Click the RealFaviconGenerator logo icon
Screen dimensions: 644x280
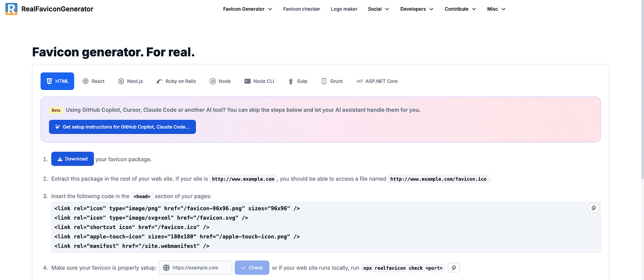(x=11, y=9)
